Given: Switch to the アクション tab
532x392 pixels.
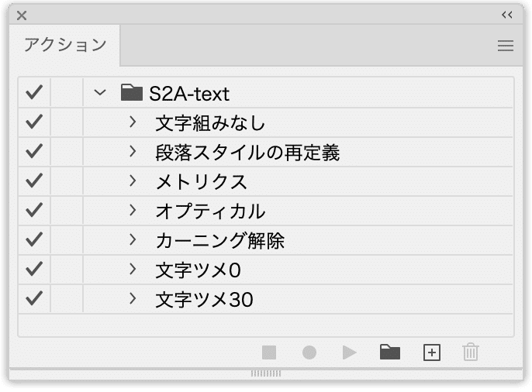Looking at the screenshot, I should 65,45.
